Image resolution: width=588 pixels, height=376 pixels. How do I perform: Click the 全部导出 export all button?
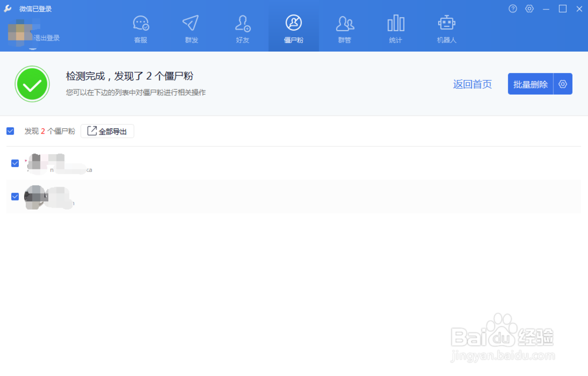tap(108, 131)
